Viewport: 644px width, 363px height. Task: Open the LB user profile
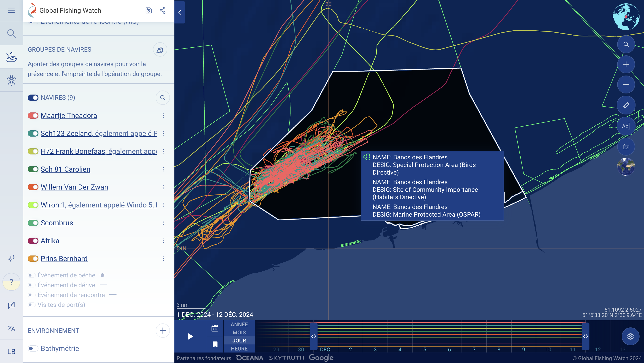tap(11, 352)
